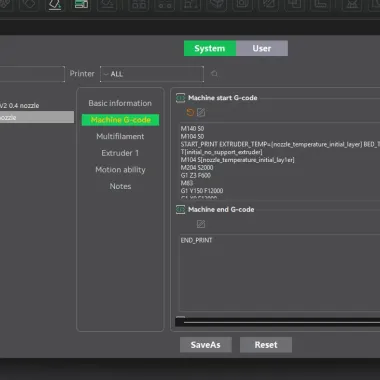This screenshot has width=380, height=380.
Task: Edit Machine start G-code with the pencil icon
Action: click(x=201, y=112)
